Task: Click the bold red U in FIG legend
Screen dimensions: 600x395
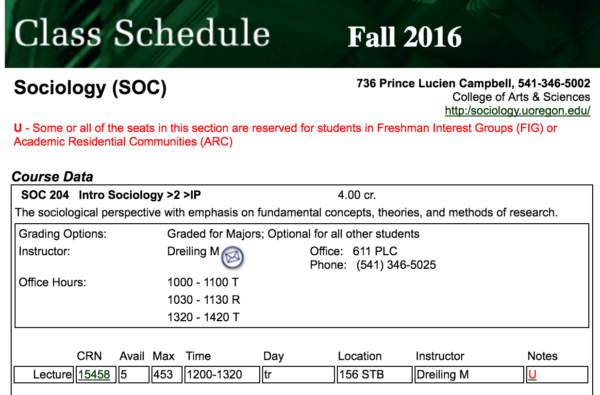Action: [18, 128]
